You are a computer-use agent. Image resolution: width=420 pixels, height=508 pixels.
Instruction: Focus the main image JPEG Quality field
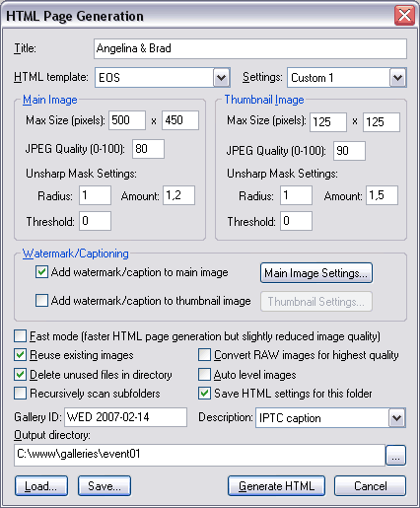(x=148, y=149)
